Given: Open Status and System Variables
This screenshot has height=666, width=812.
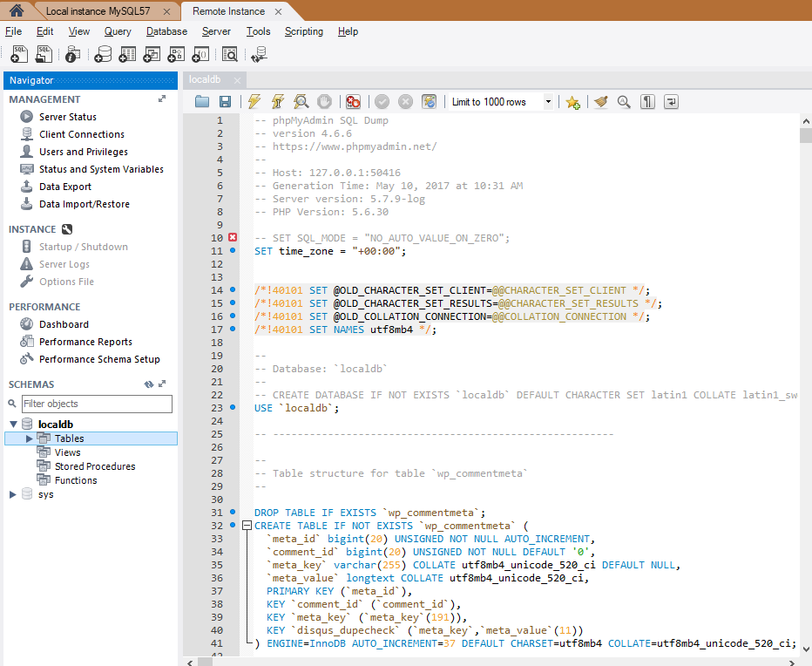Looking at the screenshot, I should click(x=101, y=169).
